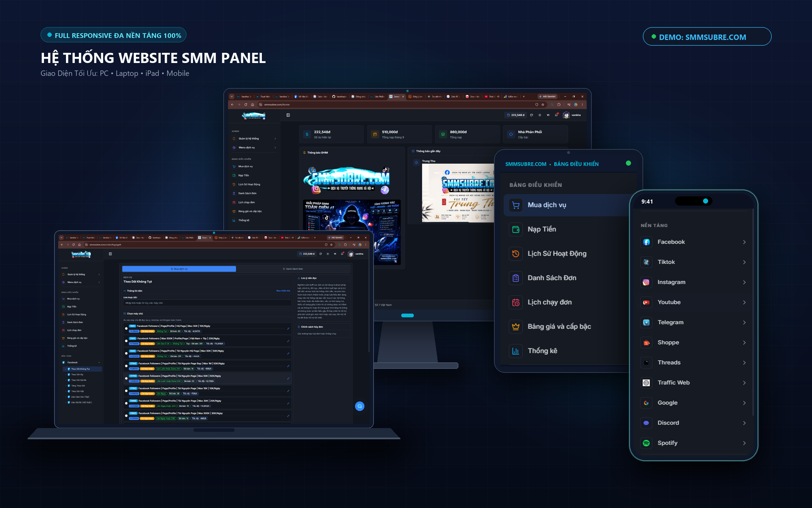Expand the Spotify chevron on the phone
The width and height of the screenshot is (812, 508).
(744, 443)
